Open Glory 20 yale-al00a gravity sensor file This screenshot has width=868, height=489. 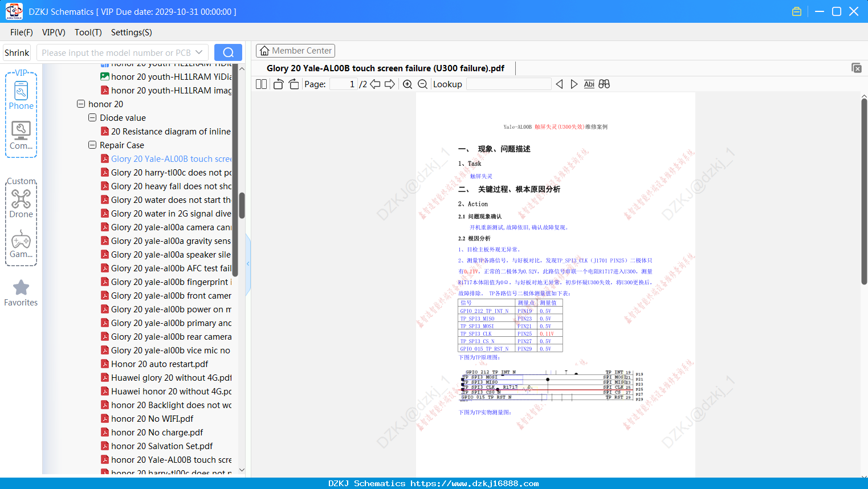coord(166,241)
